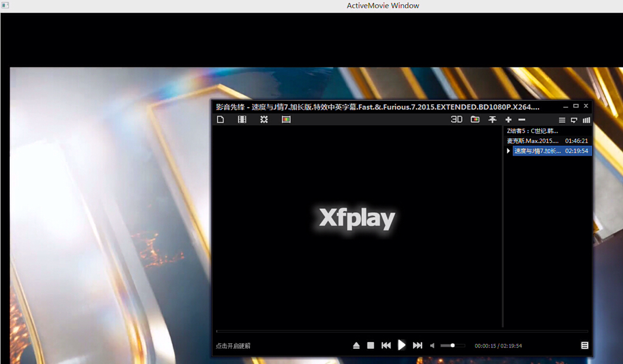Minimize the Xfplay player window
This screenshot has width=623, height=364.
[x=565, y=106]
